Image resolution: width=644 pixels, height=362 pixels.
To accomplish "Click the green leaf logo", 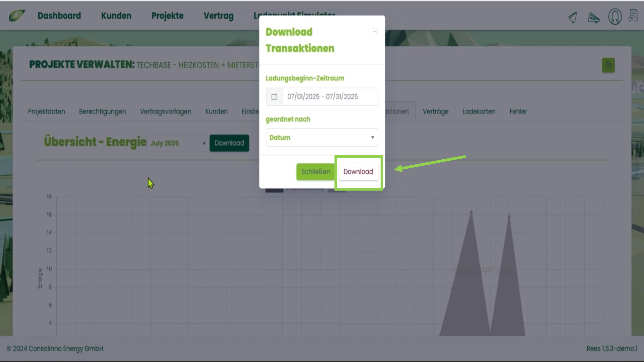I will 17,15.
